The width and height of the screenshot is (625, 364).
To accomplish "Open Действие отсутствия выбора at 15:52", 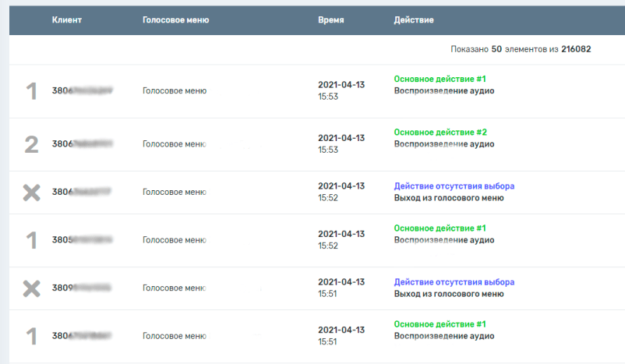I will 454,186.
